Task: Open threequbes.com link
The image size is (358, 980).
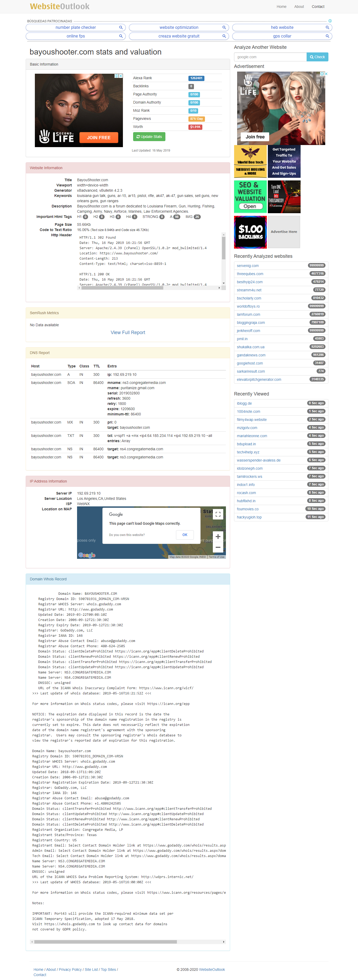Action: click(x=250, y=274)
